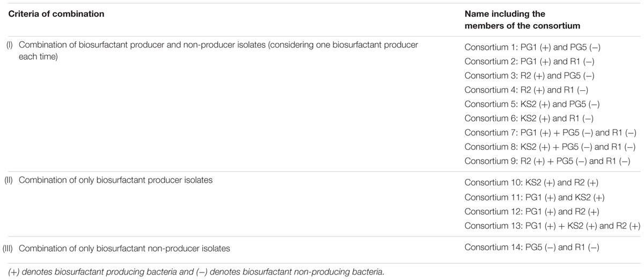Viewport: 644px width, 280px height.
Task: Click the Consortium 7 three-member entry
Action: (550, 133)
